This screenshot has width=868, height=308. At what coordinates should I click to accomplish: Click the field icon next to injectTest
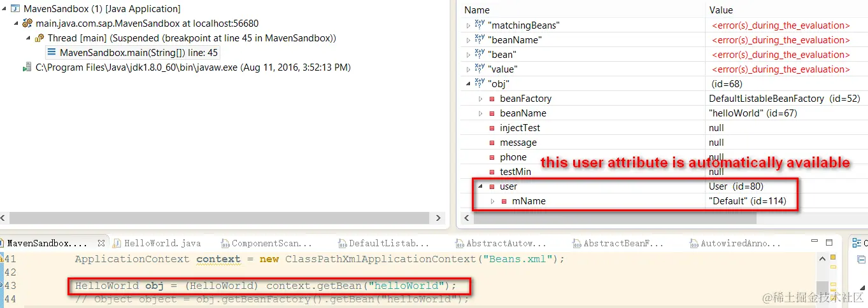pyautogui.click(x=492, y=128)
